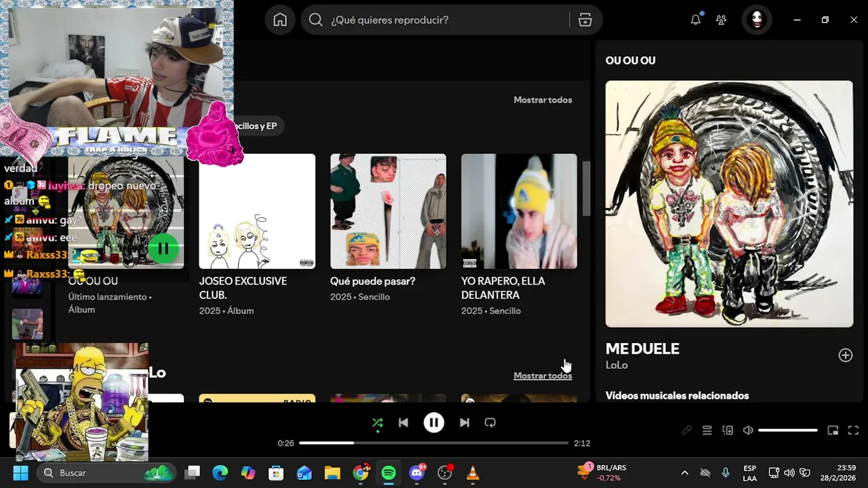
Task: Skip to previous track
Action: 403,423
